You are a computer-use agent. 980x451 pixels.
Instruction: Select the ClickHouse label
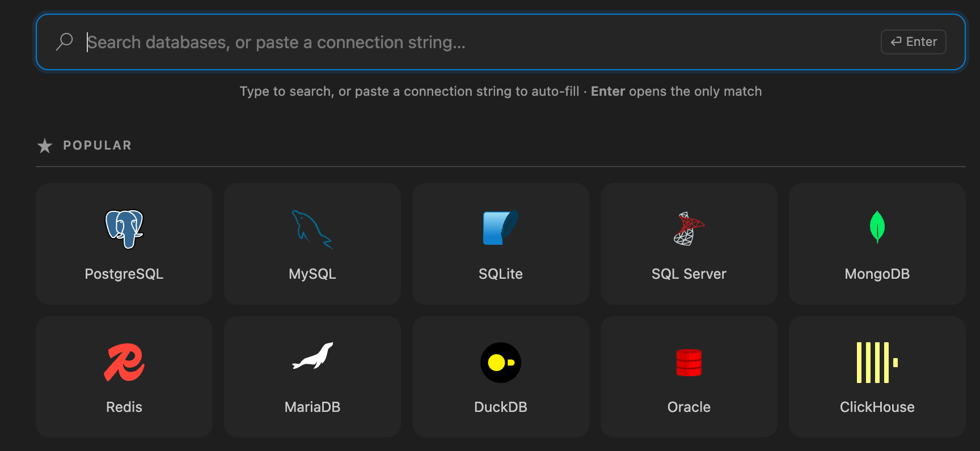point(877,407)
